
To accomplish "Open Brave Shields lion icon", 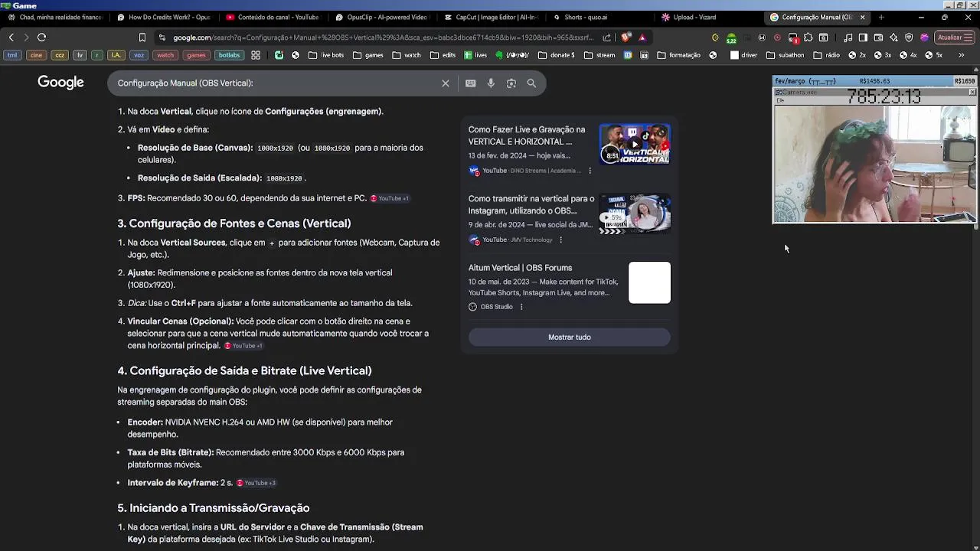I will click(626, 37).
